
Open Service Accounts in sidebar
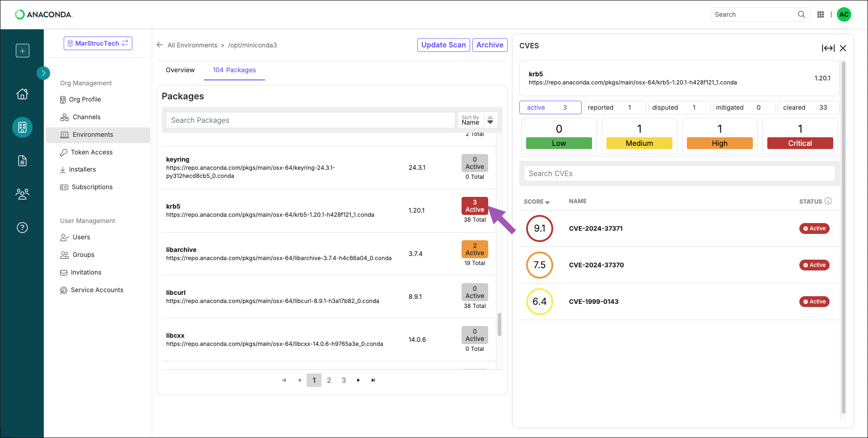[92, 290]
